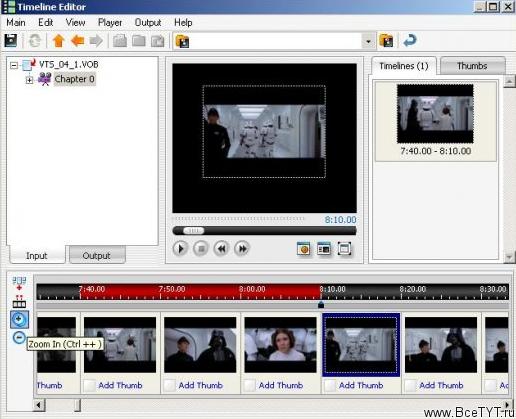Image resolution: width=516 pixels, height=419 pixels.
Task: Click the fullscreen frame icon under preview
Action: pyautogui.click(x=344, y=249)
